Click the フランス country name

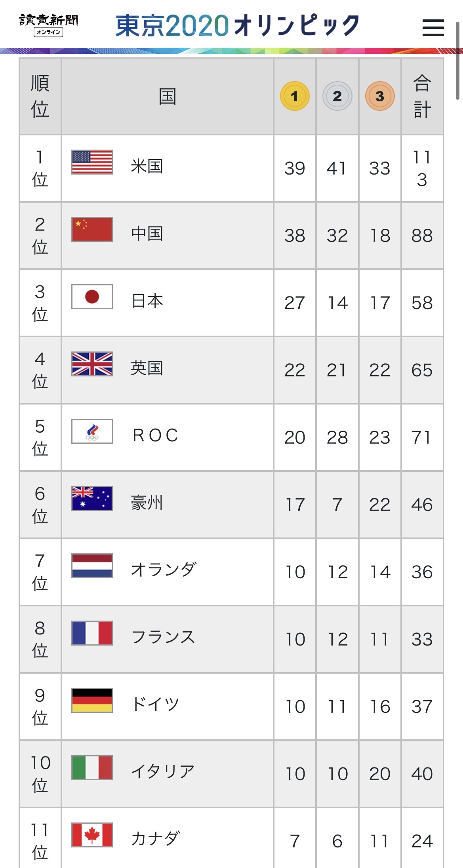tap(163, 637)
